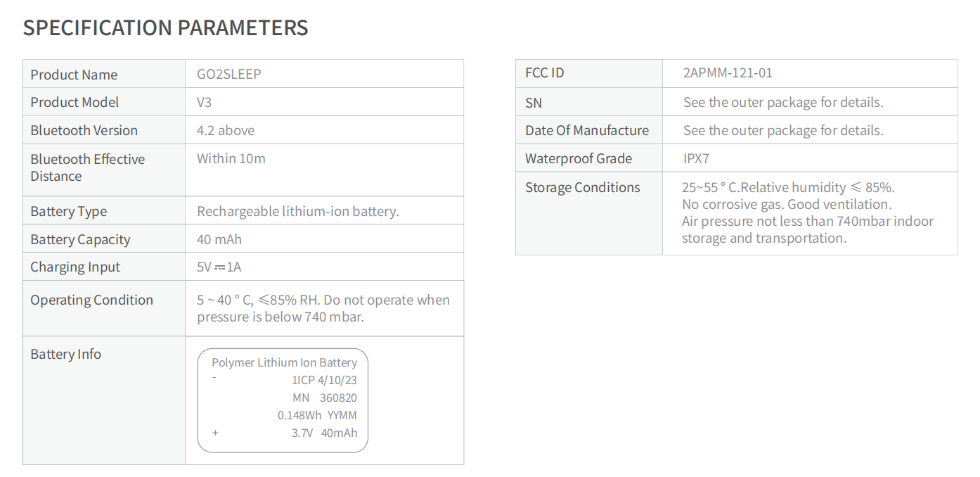Select the V3 model value
The height and width of the screenshot is (477, 980).
click(x=204, y=102)
